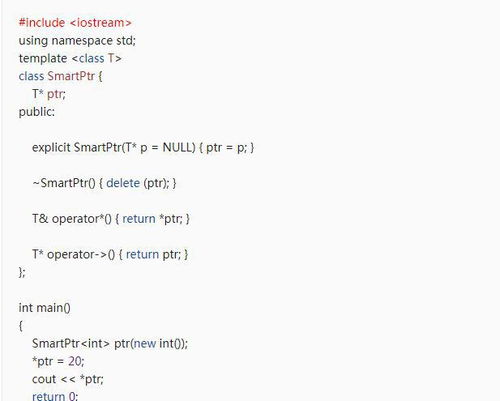Click the int main() line
Screen dimensions: 500x401
(x=44, y=308)
